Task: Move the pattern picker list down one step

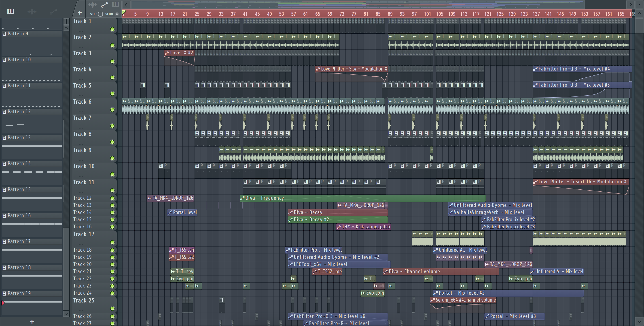Action: 66,313
